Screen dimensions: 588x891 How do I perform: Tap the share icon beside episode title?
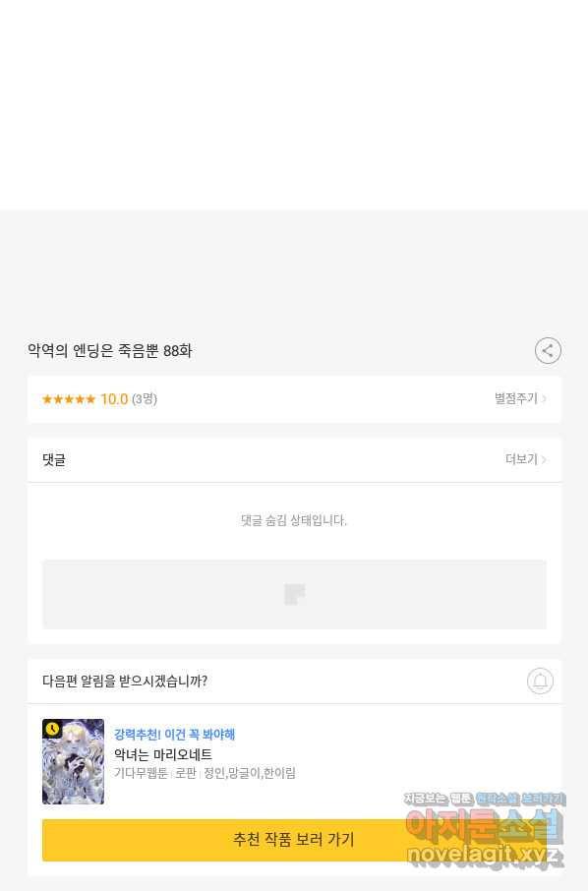click(548, 351)
